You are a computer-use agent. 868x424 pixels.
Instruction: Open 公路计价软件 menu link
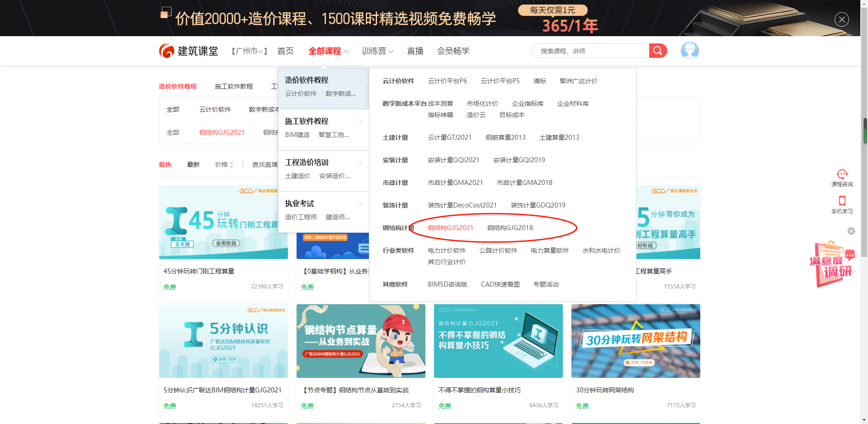coord(498,250)
